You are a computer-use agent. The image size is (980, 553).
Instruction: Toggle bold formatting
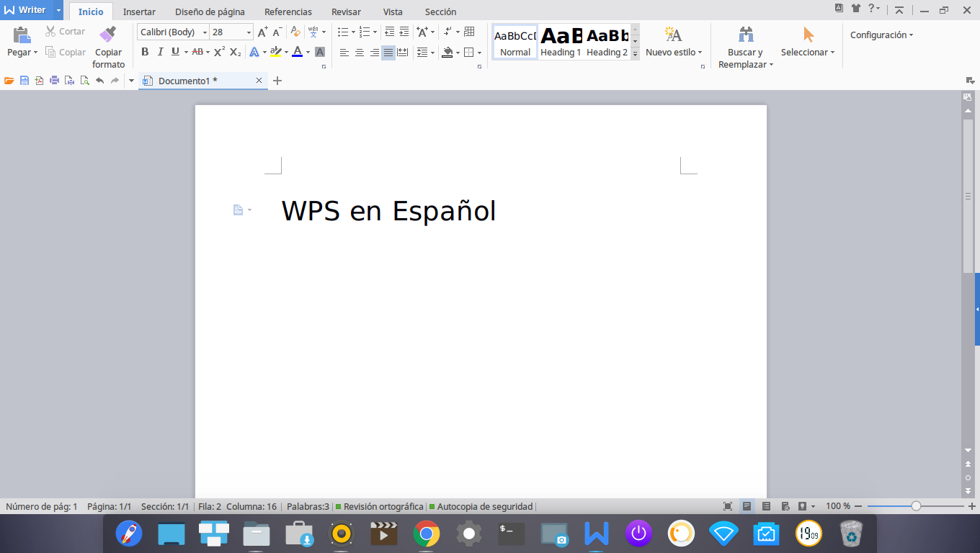[x=145, y=51]
